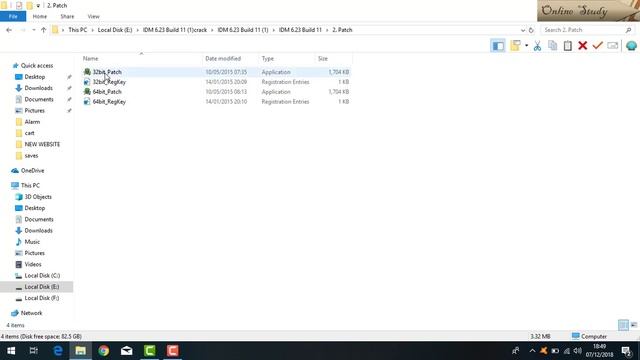Open pinned Downloads under Quick access
Viewport: 640px width, 360px height.
coord(38,88)
